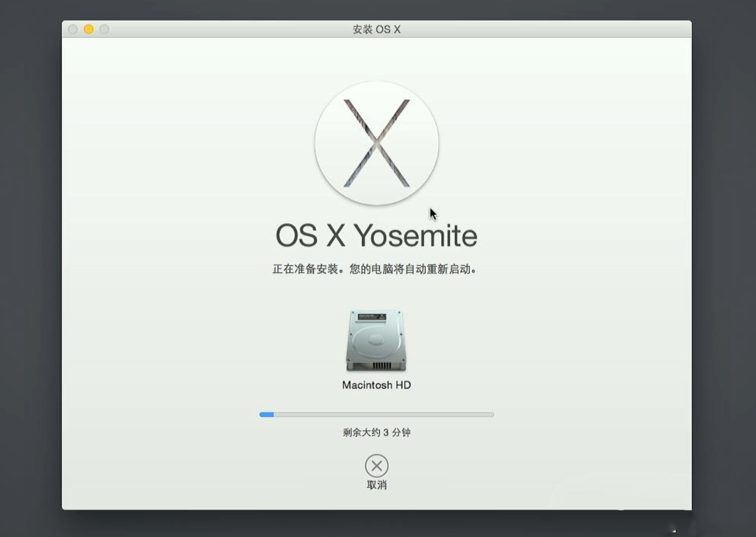The height and width of the screenshot is (537, 756).
Task: Click the label sticker on the hard drive
Action: point(372,317)
